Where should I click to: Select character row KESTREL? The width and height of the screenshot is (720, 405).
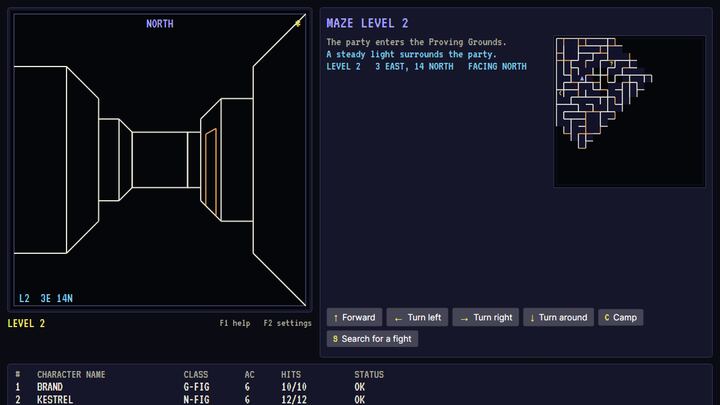click(360, 399)
